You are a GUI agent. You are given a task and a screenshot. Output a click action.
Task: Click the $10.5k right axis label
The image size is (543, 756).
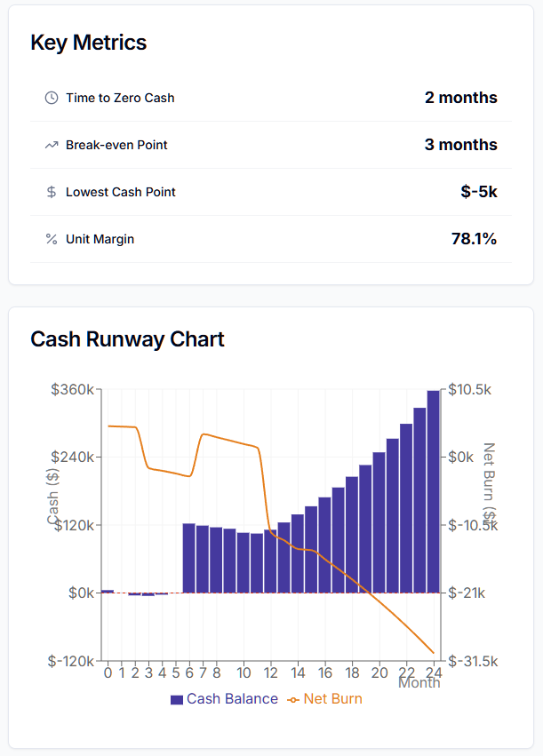pos(469,389)
